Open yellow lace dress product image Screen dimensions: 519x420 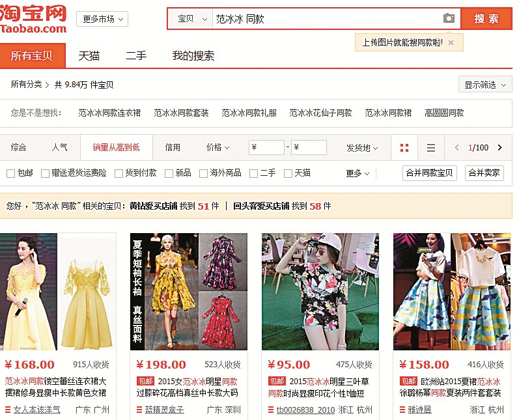(58, 292)
